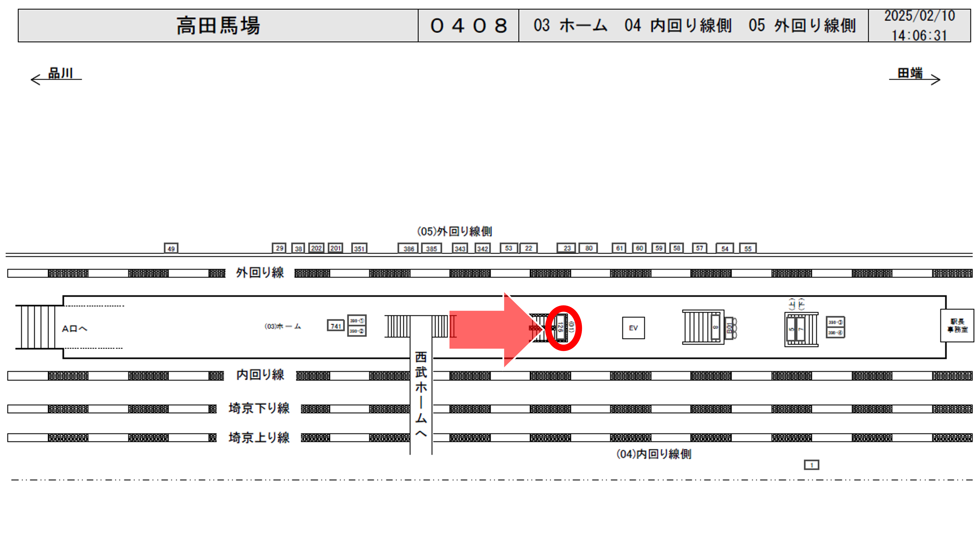980x545 pixels.
Task: Click the station code 0408 cell
Action: tap(468, 26)
